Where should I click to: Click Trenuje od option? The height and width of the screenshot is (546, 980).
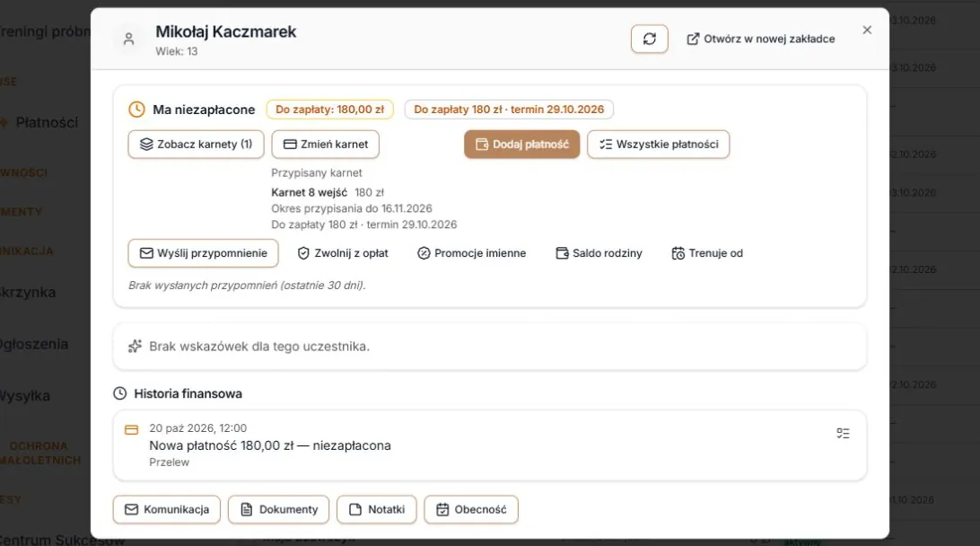point(707,253)
